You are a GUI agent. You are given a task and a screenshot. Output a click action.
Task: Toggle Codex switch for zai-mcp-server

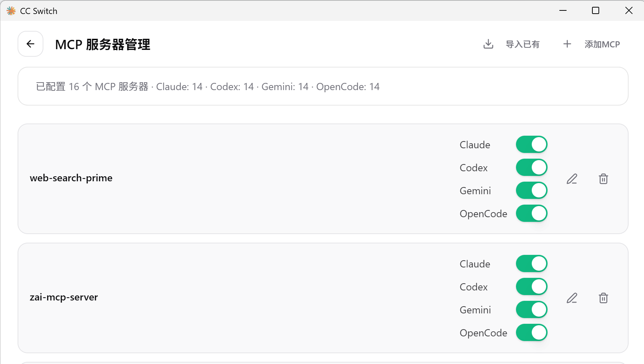pyautogui.click(x=531, y=287)
